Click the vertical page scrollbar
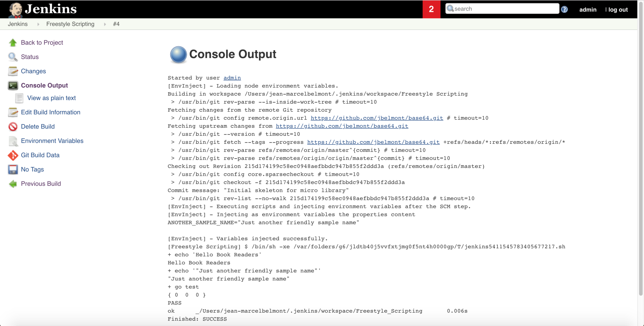The width and height of the screenshot is (644, 326). [x=641, y=148]
